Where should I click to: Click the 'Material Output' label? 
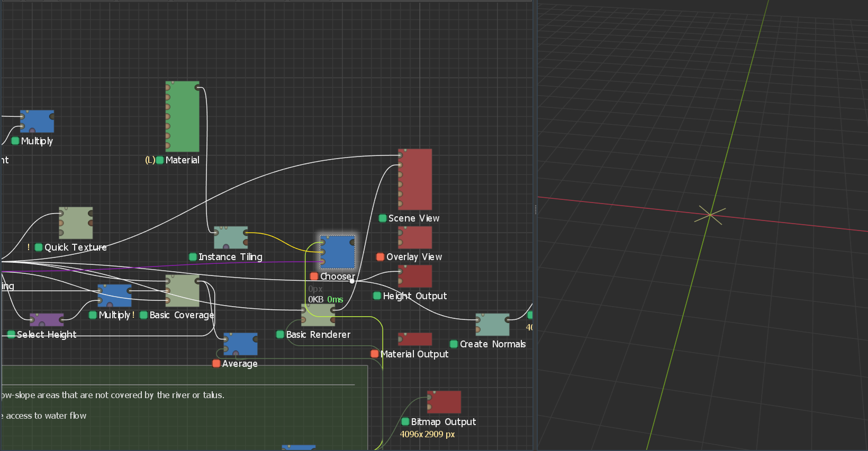(414, 354)
